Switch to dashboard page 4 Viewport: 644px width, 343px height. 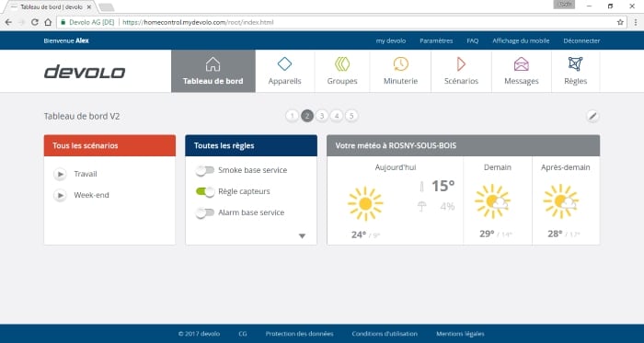point(337,116)
